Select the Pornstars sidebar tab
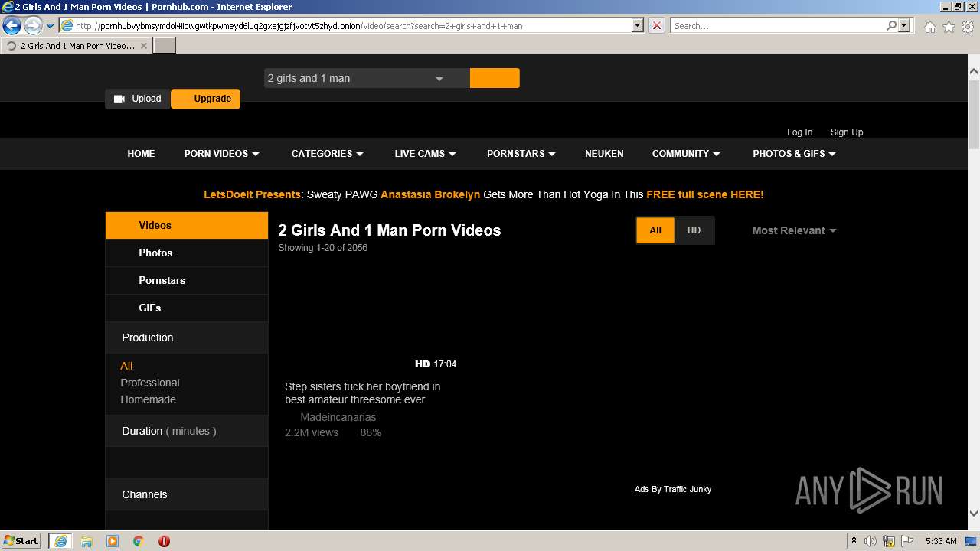The width and height of the screenshot is (980, 551). click(187, 280)
